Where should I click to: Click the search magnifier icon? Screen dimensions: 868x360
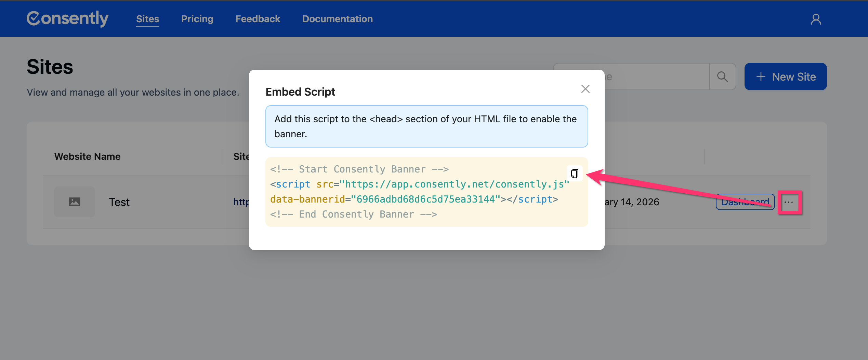pos(722,77)
